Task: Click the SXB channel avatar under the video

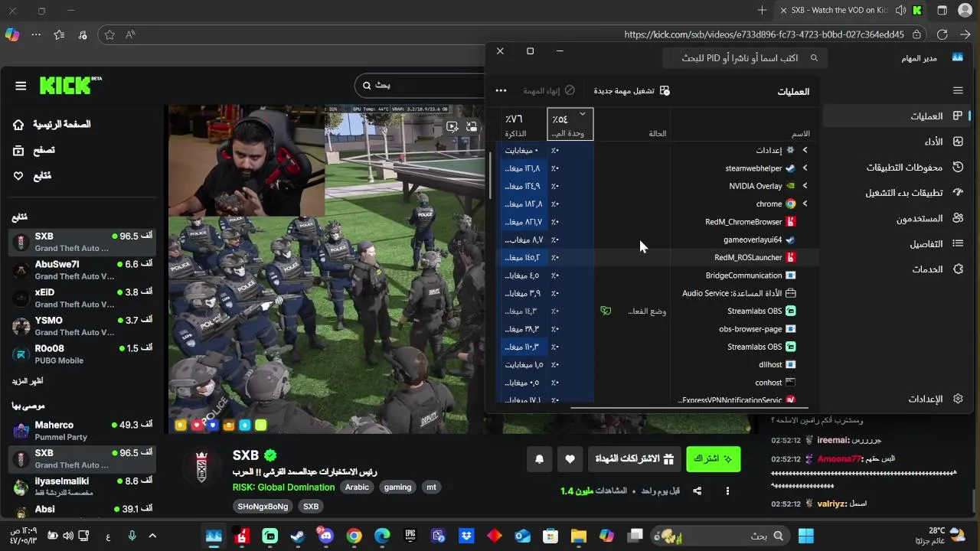Action: [201, 466]
